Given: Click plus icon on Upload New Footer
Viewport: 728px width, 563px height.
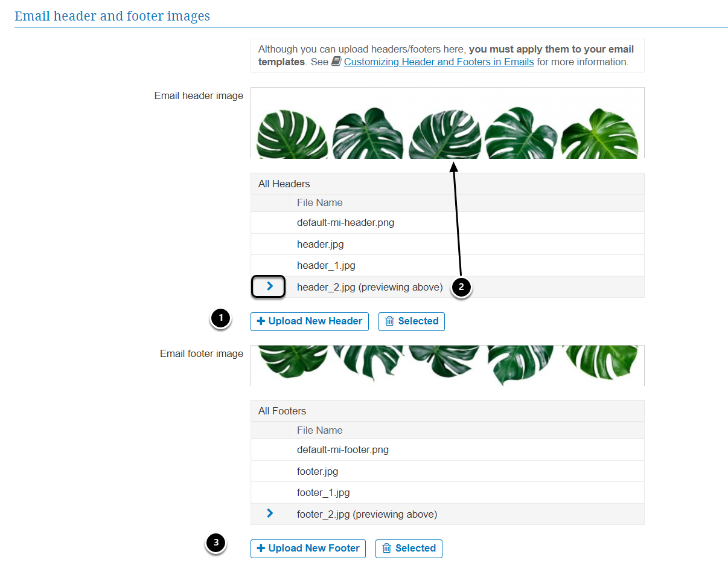Looking at the screenshot, I should pos(261,549).
